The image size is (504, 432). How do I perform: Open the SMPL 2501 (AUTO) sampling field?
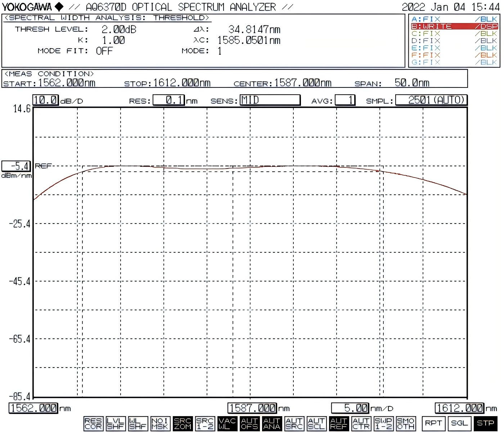431,100
